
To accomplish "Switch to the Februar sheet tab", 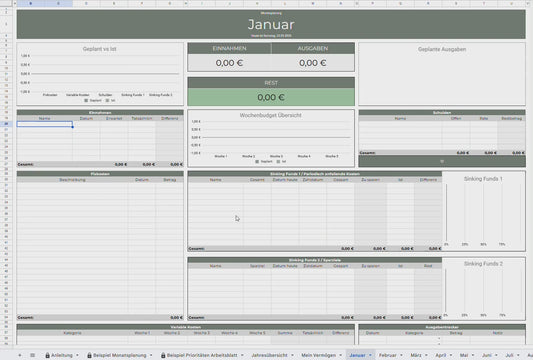I will pyautogui.click(x=388, y=355).
